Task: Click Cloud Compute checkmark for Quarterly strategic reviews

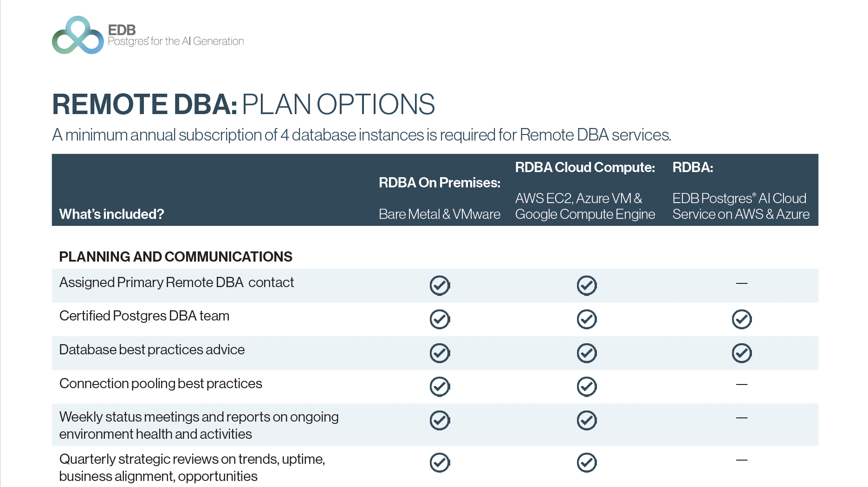Action: 587,462
